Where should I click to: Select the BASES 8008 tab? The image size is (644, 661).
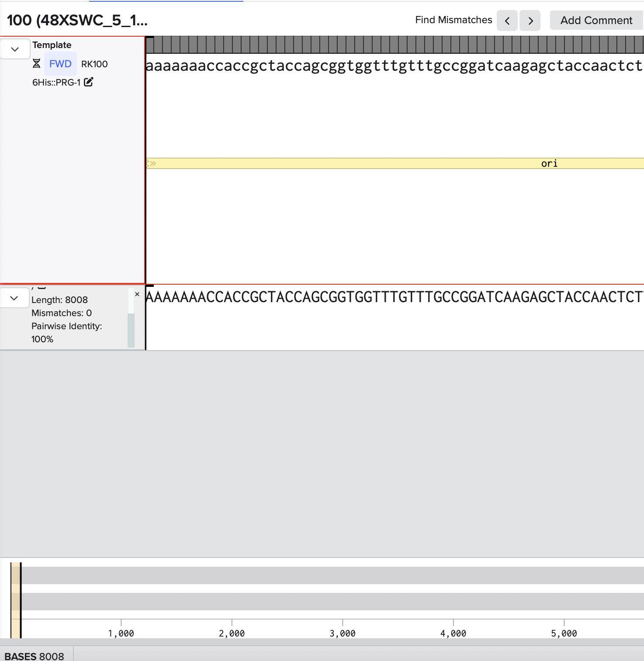[x=35, y=656]
